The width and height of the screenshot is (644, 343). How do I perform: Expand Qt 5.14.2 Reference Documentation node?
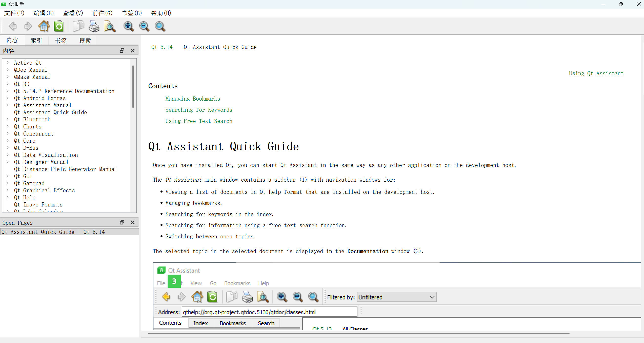click(x=8, y=91)
